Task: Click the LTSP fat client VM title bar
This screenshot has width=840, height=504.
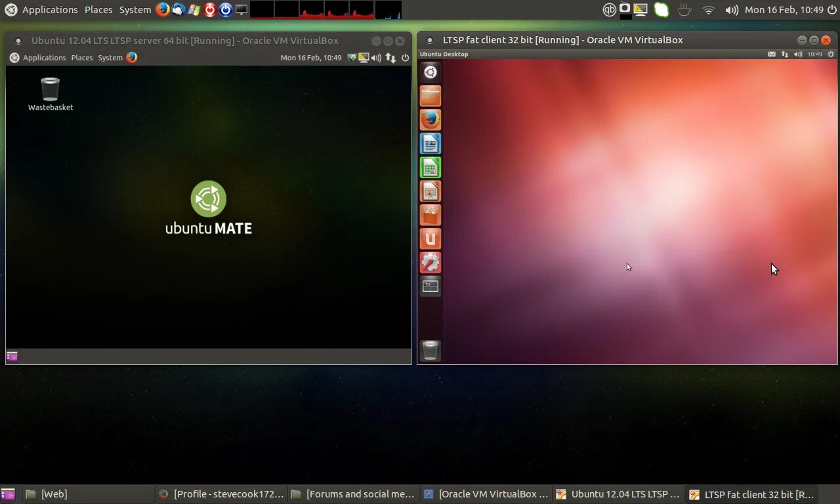Action: (x=627, y=40)
